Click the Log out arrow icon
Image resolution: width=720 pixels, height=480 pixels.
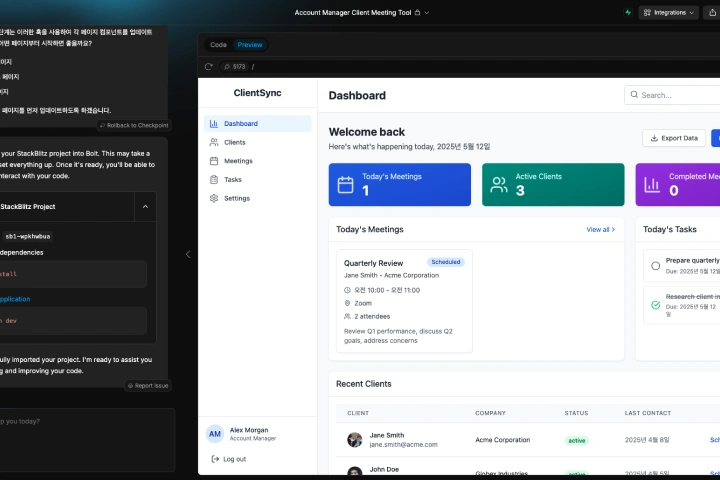click(x=214, y=459)
